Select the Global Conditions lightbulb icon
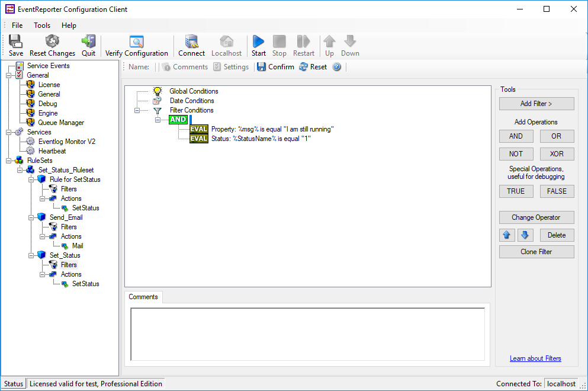 pos(158,91)
